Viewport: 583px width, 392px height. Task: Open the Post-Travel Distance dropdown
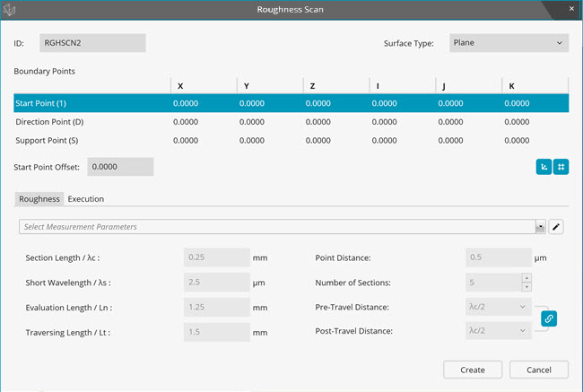tap(499, 330)
